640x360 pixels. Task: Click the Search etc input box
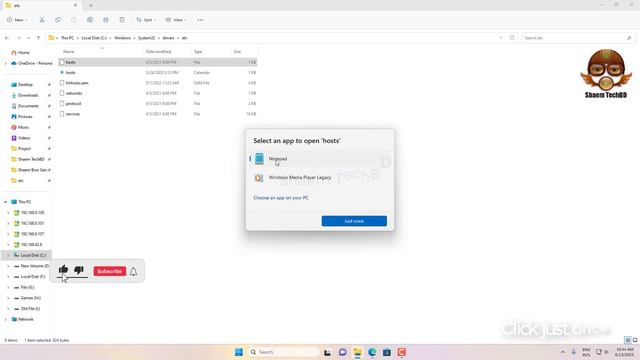coord(578,38)
